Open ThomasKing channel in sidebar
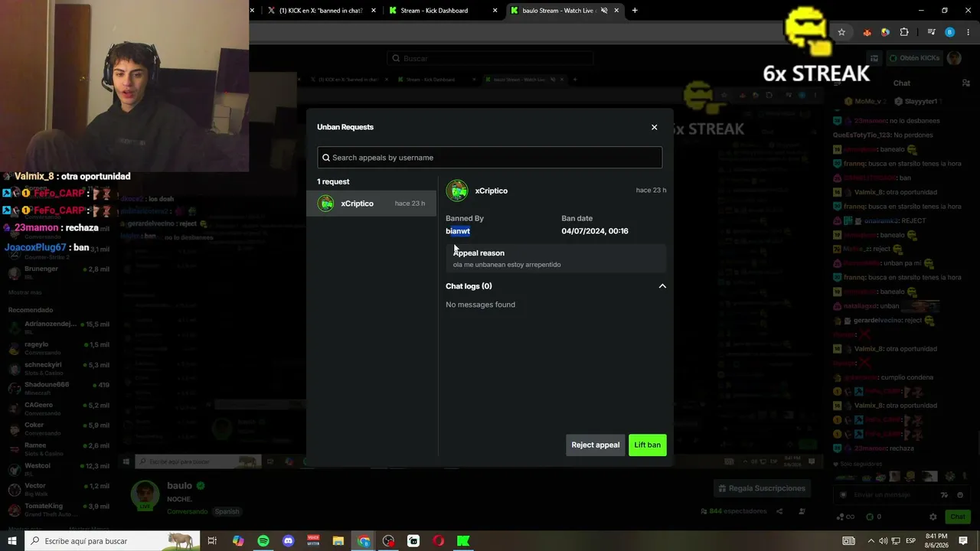 tap(59, 509)
